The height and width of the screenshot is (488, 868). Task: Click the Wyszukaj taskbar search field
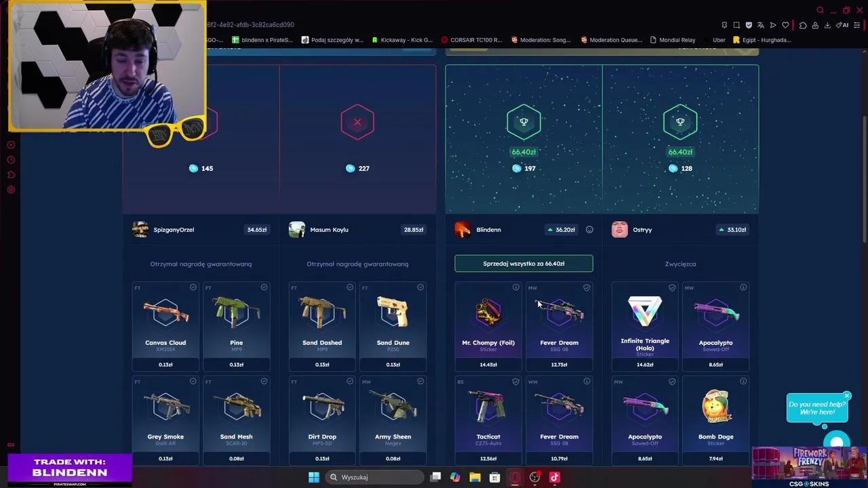374,477
